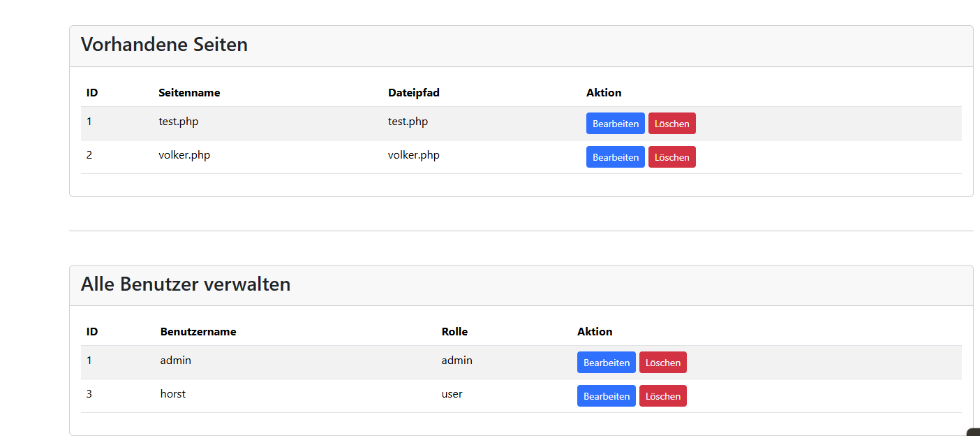Click the Benutzername column header

tap(198, 332)
